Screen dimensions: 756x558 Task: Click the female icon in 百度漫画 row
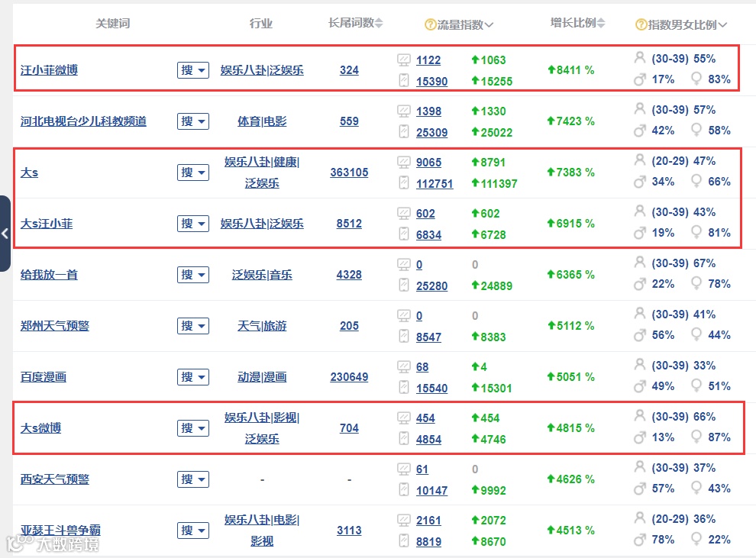tap(696, 386)
